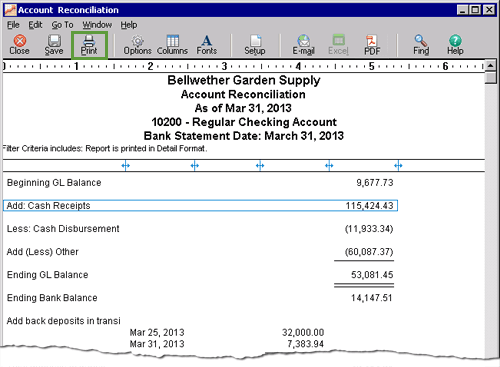Click the 7,383.94 deposit amount
Viewport: 500px width, 367px height.
coord(306,344)
